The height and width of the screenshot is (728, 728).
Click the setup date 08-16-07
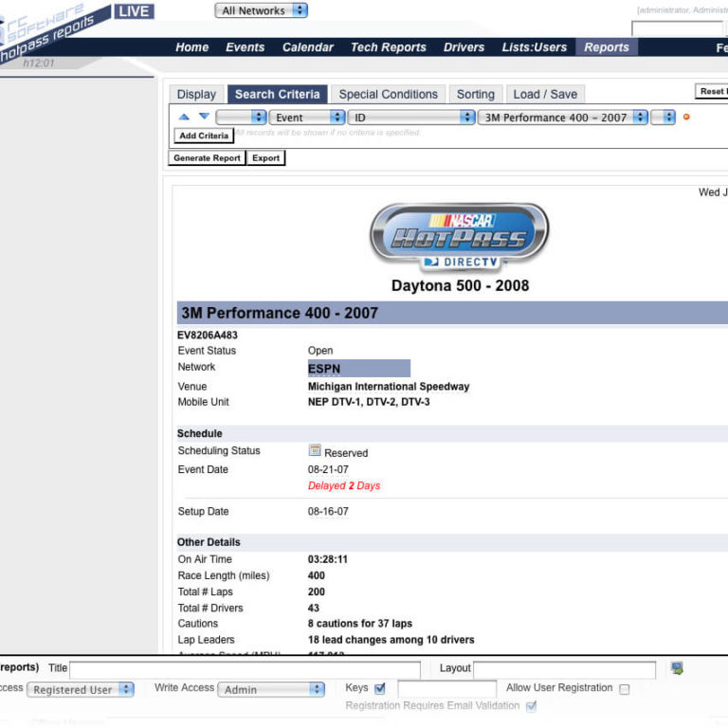[x=328, y=511]
